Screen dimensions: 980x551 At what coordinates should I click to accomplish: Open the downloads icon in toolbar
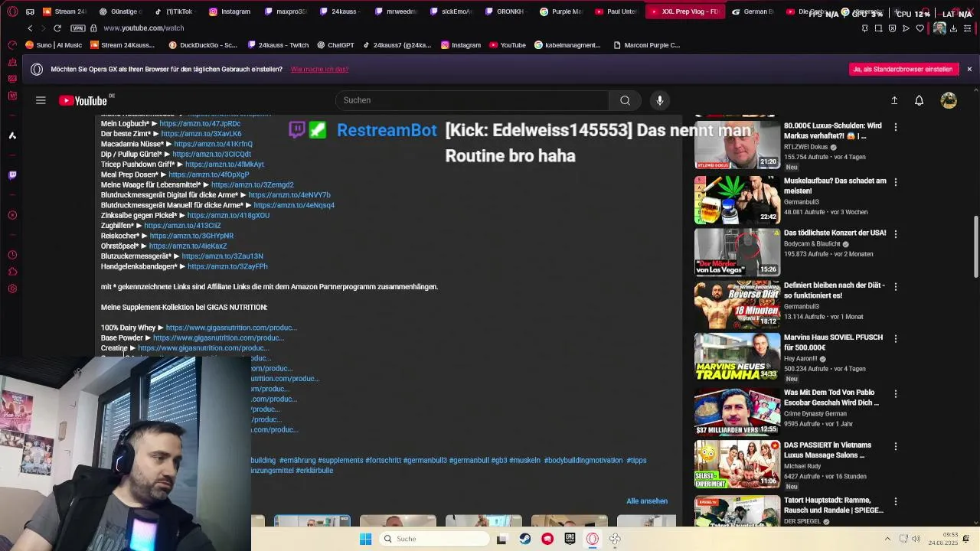pos(954,28)
